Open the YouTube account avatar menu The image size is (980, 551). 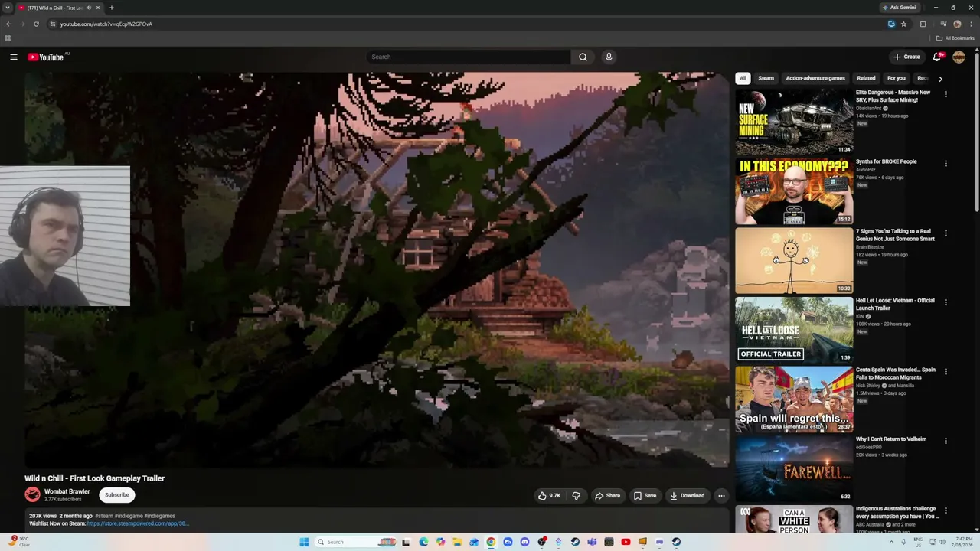tap(959, 57)
